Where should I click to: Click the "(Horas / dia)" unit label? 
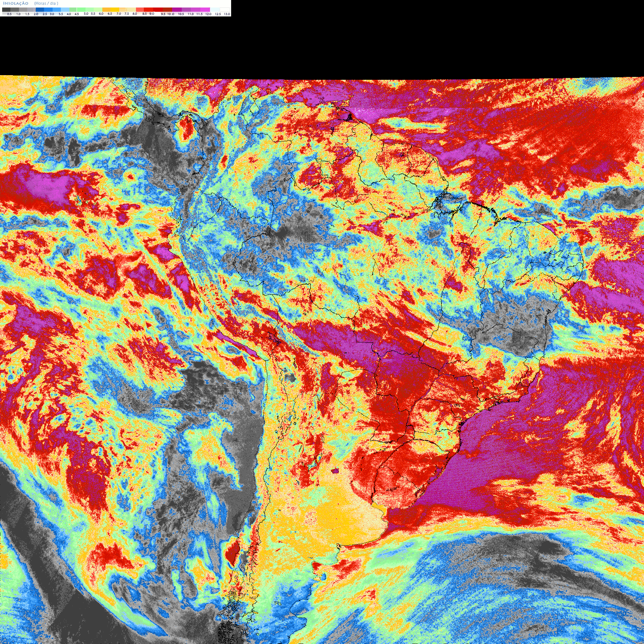pos(46,3)
